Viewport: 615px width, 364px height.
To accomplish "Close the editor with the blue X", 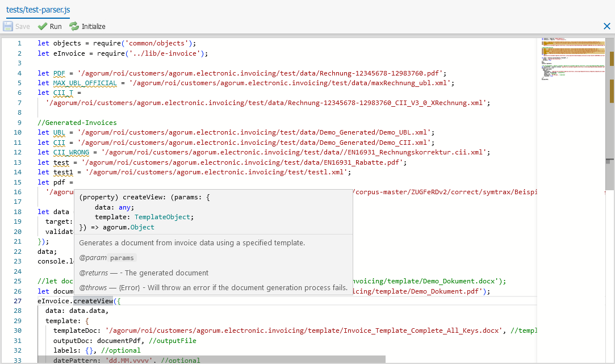I will click(606, 26).
